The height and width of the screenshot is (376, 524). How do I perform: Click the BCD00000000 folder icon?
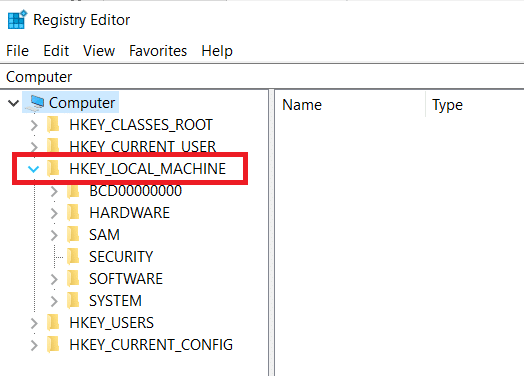click(73, 191)
